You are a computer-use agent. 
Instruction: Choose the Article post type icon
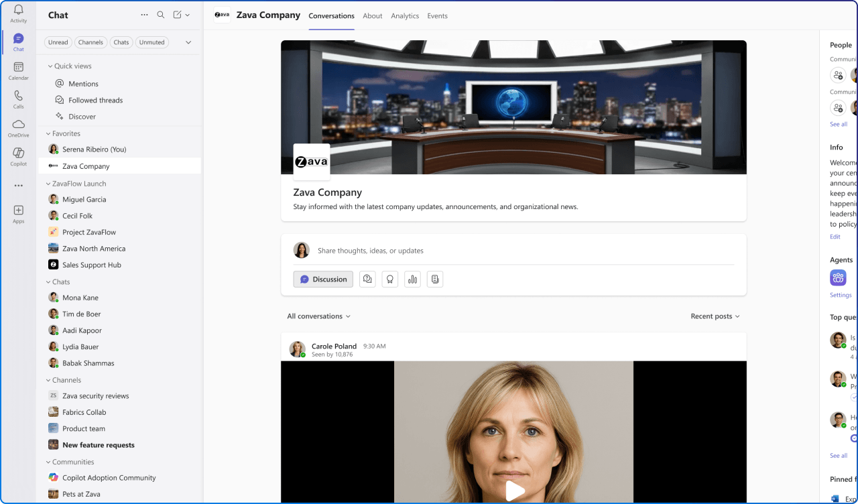435,279
